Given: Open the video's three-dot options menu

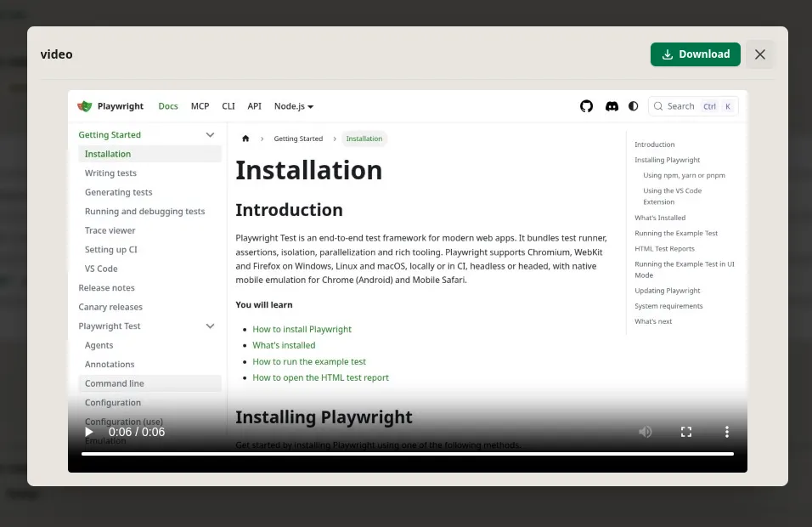Looking at the screenshot, I should coord(726,432).
